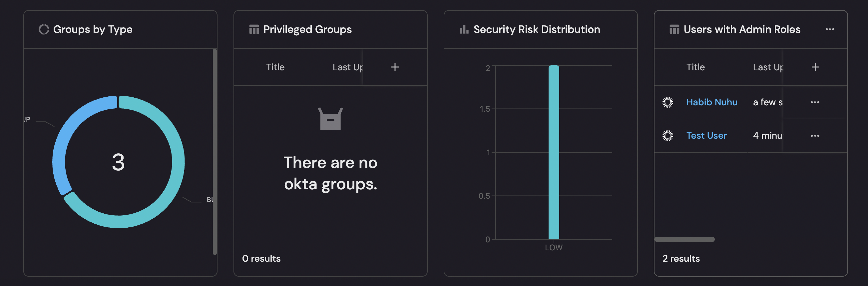Click the vertical scrollbar in Groups by Type
Image resolution: width=868 pixels, height=286 pixels.
click(x=215, y=152)
